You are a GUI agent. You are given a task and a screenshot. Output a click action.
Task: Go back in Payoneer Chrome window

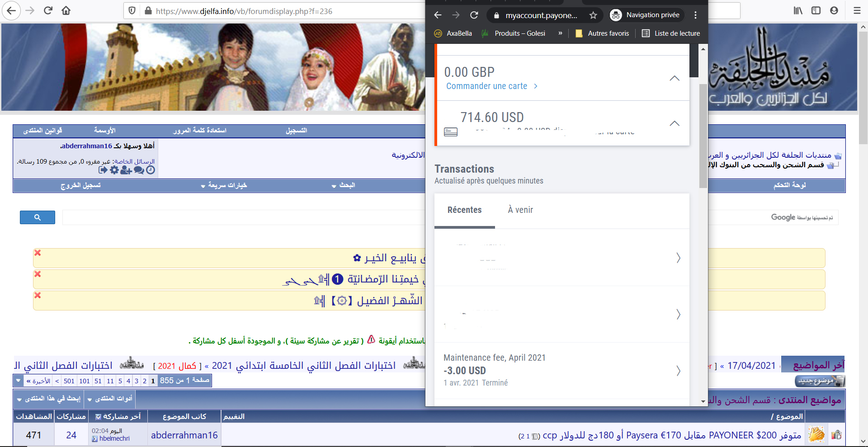point(438,15)
